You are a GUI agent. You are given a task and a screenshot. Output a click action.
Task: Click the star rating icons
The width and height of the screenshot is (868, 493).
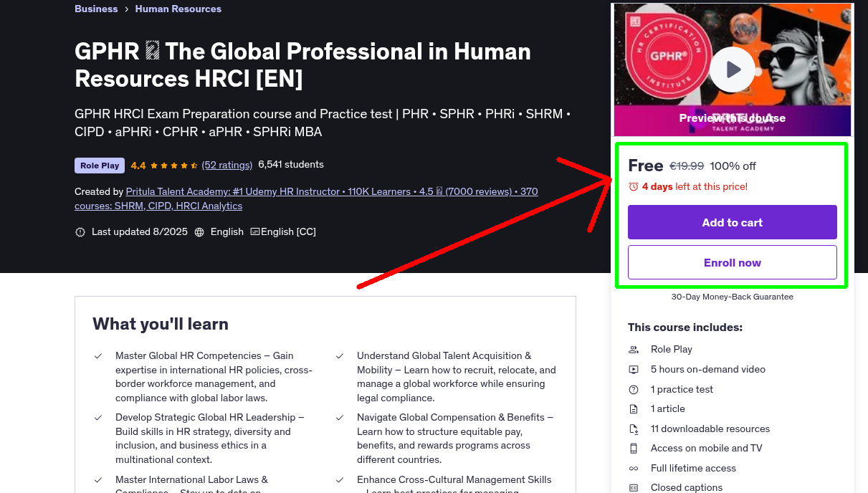173,166
